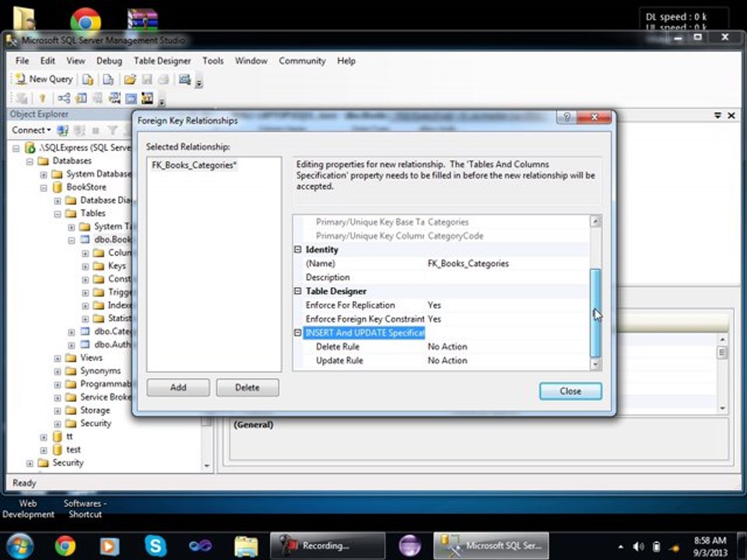Open the Debug menu
The height and width of the screenshot is (560, 747).
point(109,61)
